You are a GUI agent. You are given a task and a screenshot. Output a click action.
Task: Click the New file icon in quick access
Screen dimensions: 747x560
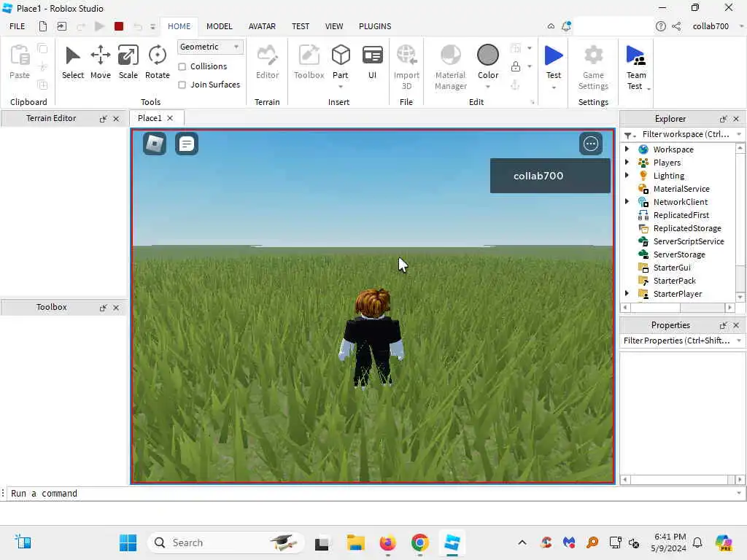click(43, 26)
